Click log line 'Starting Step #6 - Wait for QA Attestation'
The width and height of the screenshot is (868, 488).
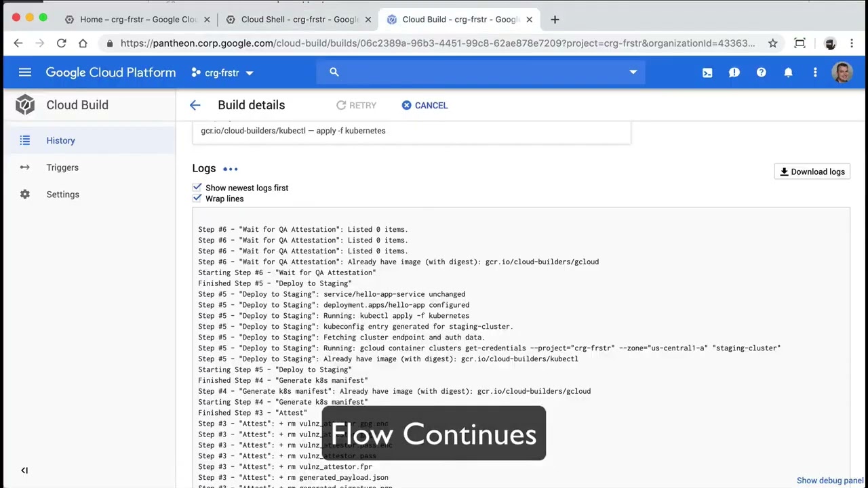click(287, 272)
